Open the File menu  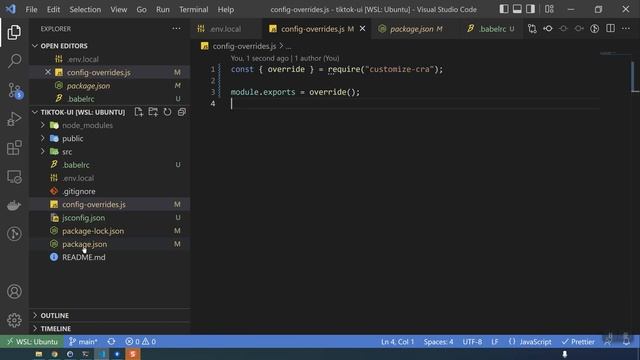pyautogui.click(x=31, y=9)
